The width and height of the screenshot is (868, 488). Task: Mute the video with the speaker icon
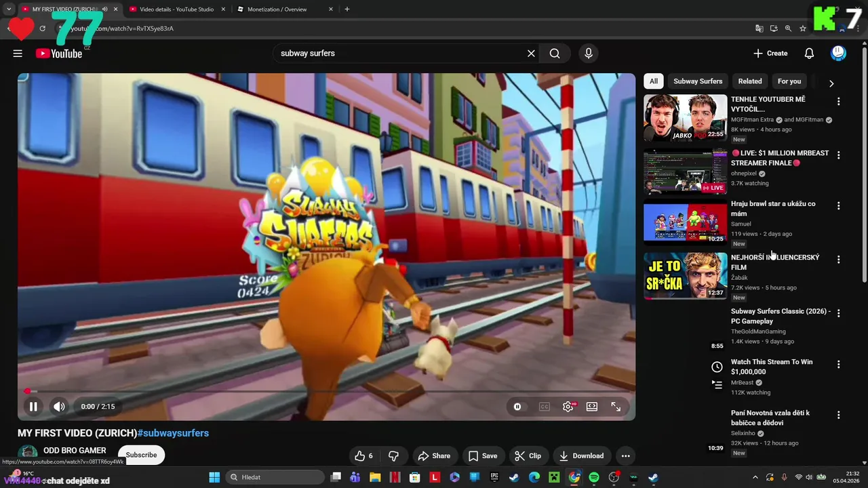(x=59, y=407)
